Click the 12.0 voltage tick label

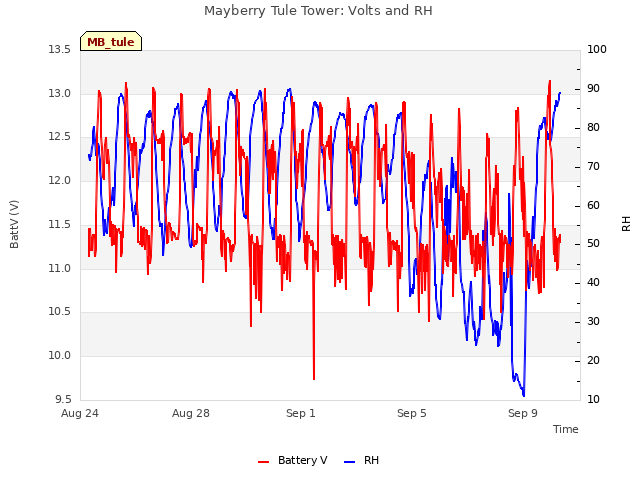pyautogui.click(x=60, y=180)
